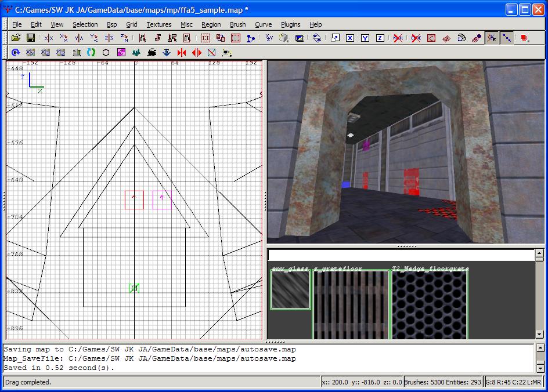Click the Hollow brush icon
The image size is (548, 392).
pyautogui.click(x=236, y=38)
